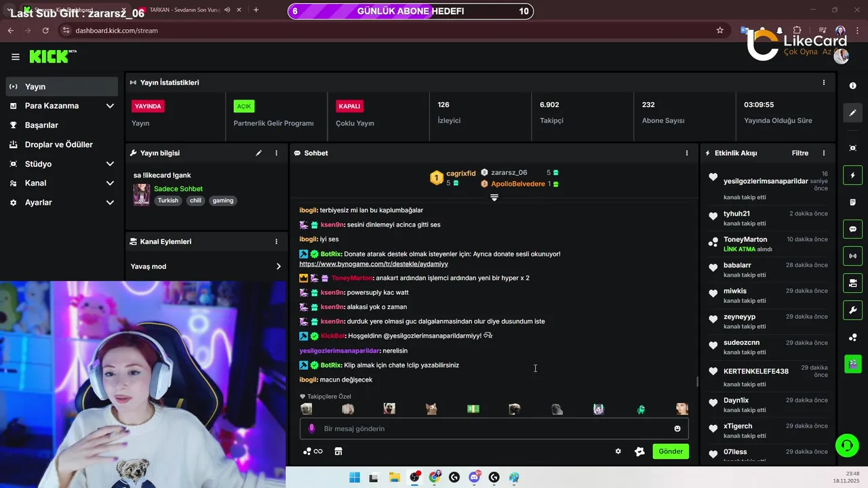This screenshot has width=868, height=488.
Task: Open a new browser tab
Action: click(x=256, y=10)
